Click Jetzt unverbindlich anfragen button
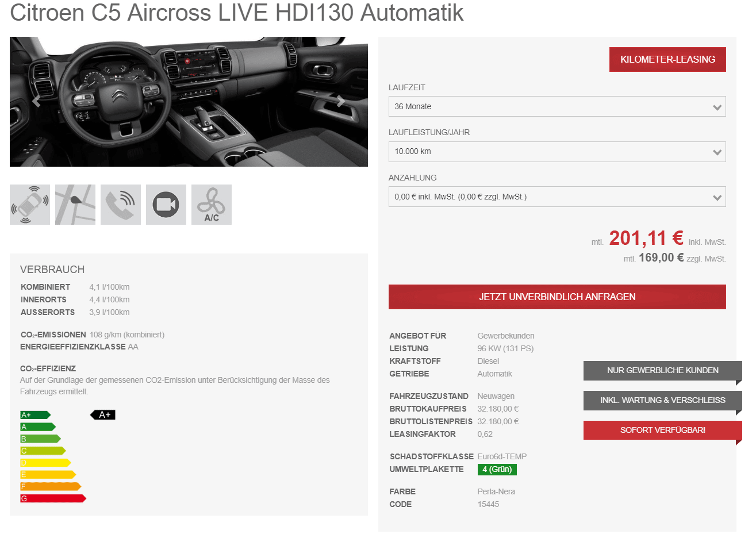Viewport: 756px width, 534px height. [557, 297]
